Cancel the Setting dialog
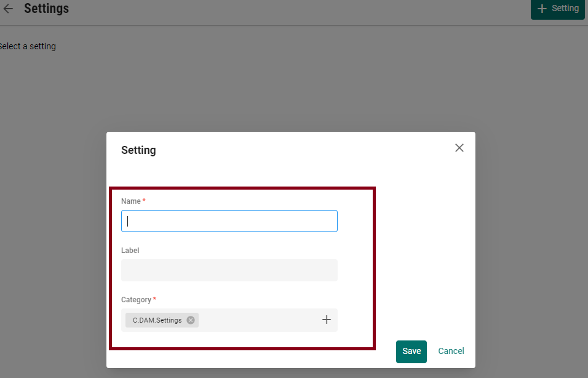The image size is (588, 378). click(x=451, y=351)
